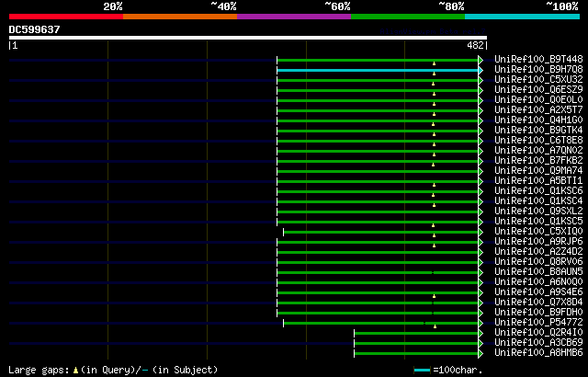Click the purple ~60% identity legend segment
Screen dimensions: 588x377
(x=294, y=17)
